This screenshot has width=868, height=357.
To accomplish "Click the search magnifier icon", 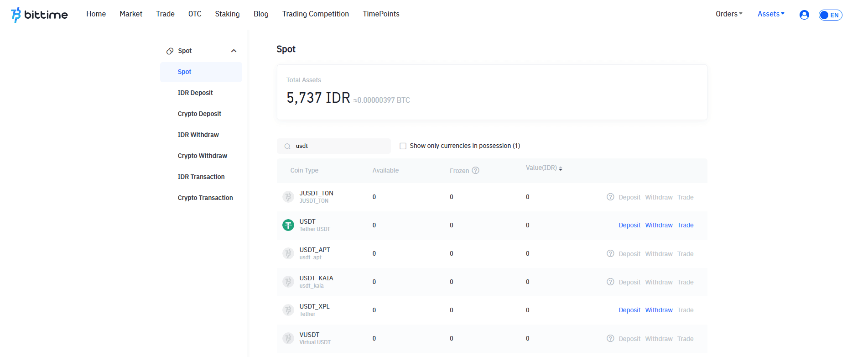I will click(x=287, y=147).
